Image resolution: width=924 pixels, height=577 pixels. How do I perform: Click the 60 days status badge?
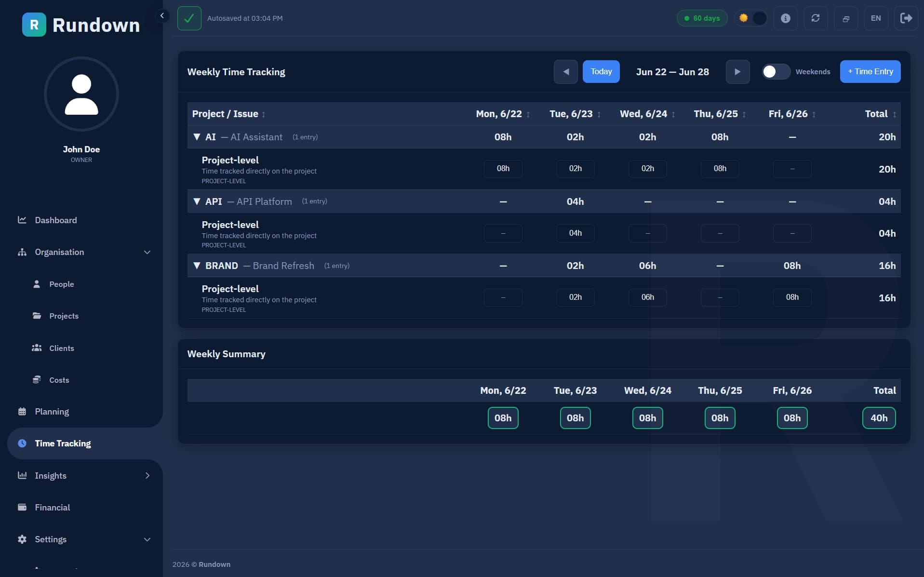point(702,18)
